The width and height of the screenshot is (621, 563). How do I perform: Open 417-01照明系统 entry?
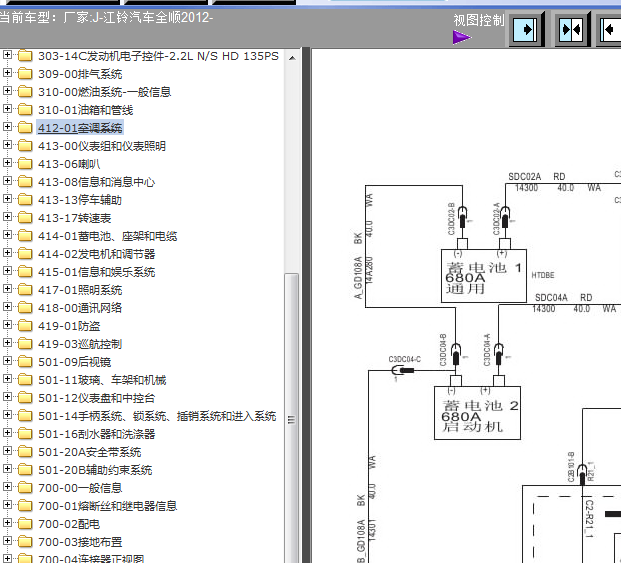coord(80,290)
